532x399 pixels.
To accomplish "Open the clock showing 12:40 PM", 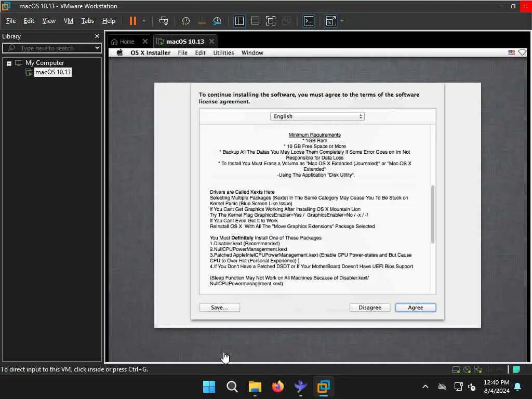I will pos(496,387).
